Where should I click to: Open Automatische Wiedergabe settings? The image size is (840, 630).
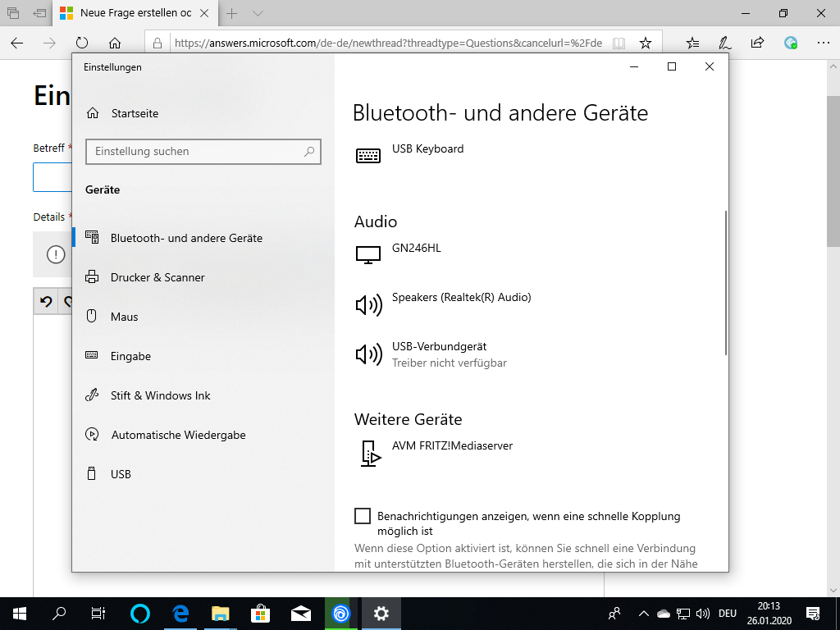point(178,435)
